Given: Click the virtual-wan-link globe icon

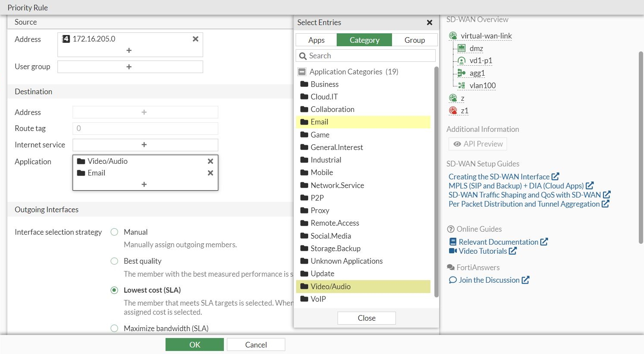Looking at the screenshot, I should coord(453,36).
